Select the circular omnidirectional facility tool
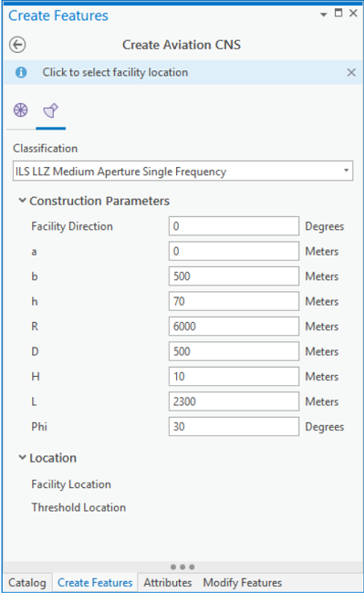The width and height of the screenshot is (364, 593). point(21,110)
